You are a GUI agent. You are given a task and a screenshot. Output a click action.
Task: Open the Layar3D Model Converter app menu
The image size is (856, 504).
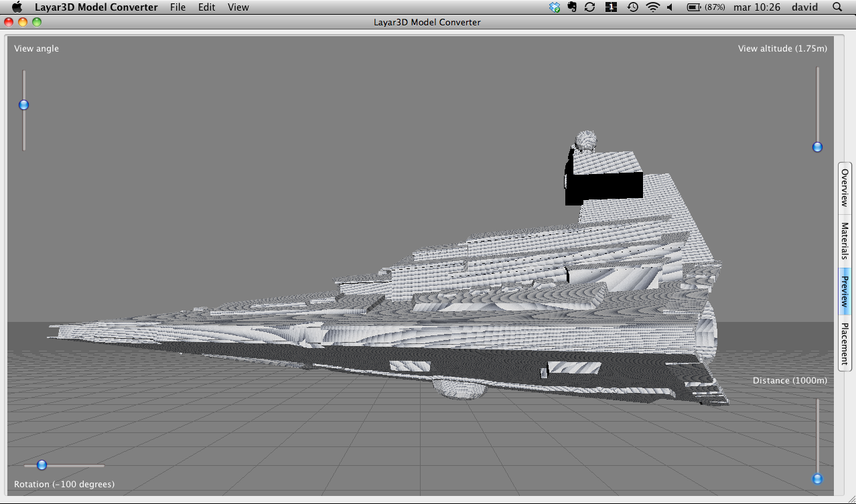point(96,7)
